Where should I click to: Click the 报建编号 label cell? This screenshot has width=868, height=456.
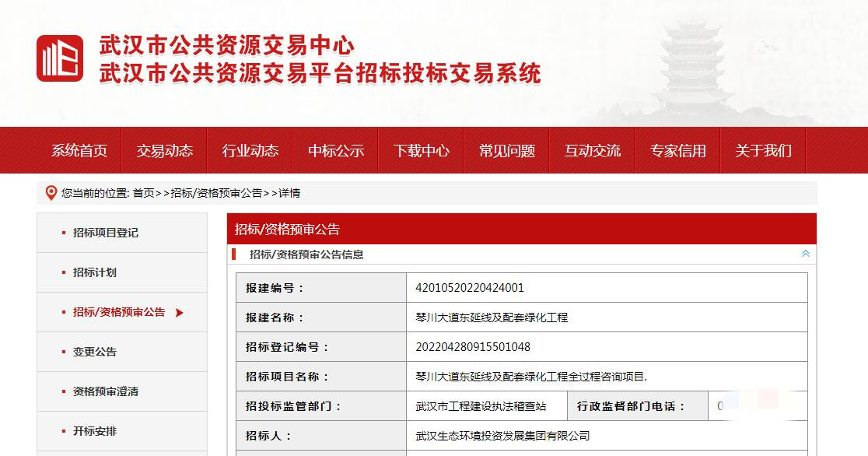click(321, 288)
